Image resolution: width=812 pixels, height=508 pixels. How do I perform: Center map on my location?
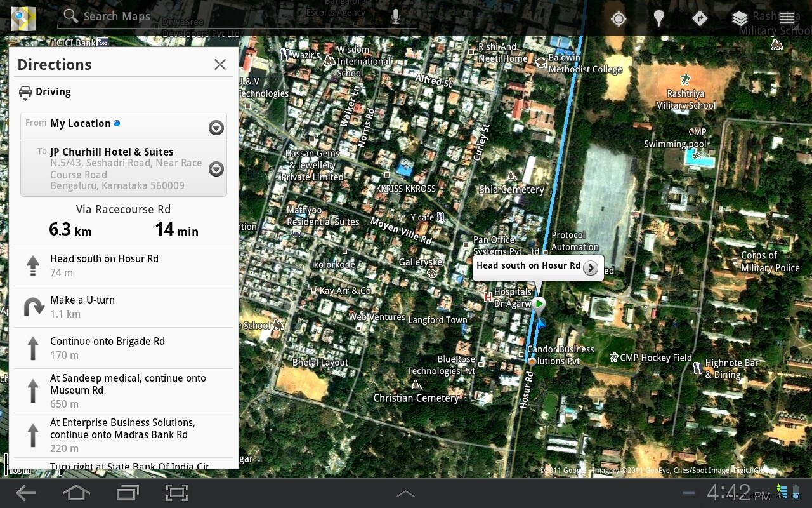619,18
